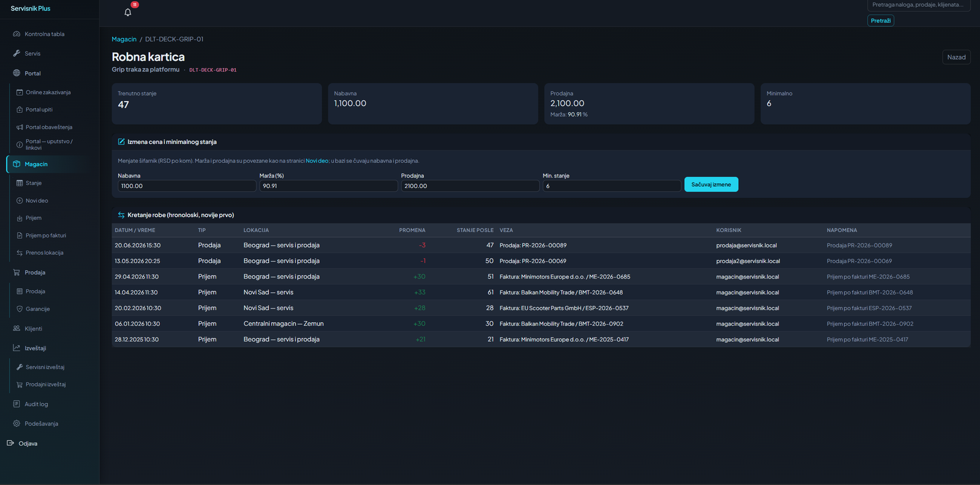Viewport: 980px width, 485px height.
Task: Click the Magacin box icon
Action: click(17, 164)
